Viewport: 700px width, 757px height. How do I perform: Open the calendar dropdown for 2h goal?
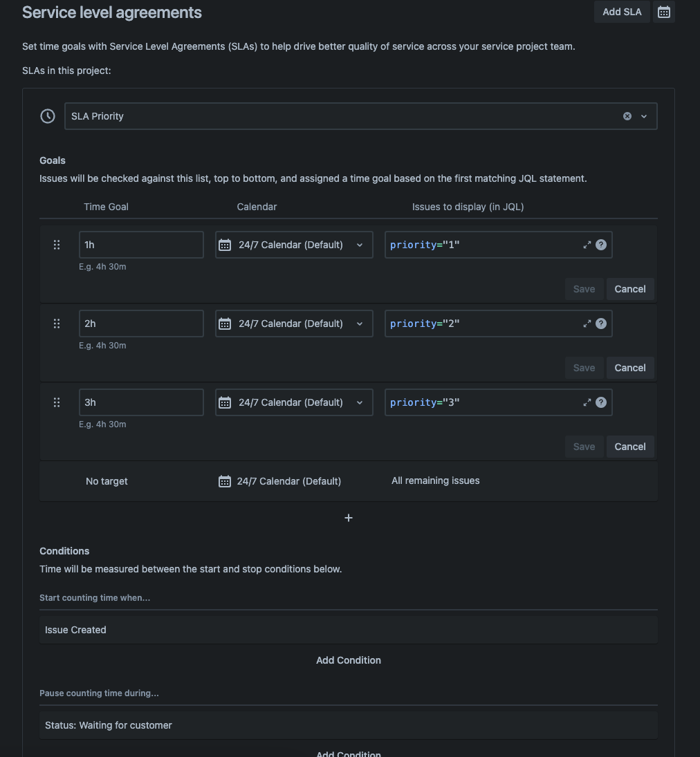pyautogui.click(x=294, y=324)
